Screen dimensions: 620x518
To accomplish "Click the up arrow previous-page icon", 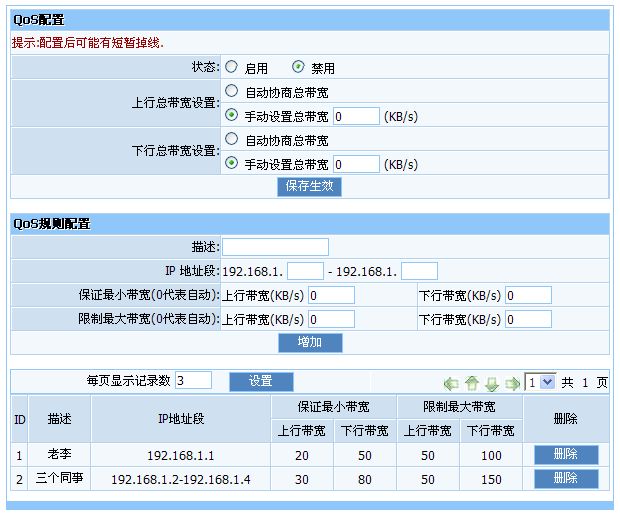I will (472, 383).
